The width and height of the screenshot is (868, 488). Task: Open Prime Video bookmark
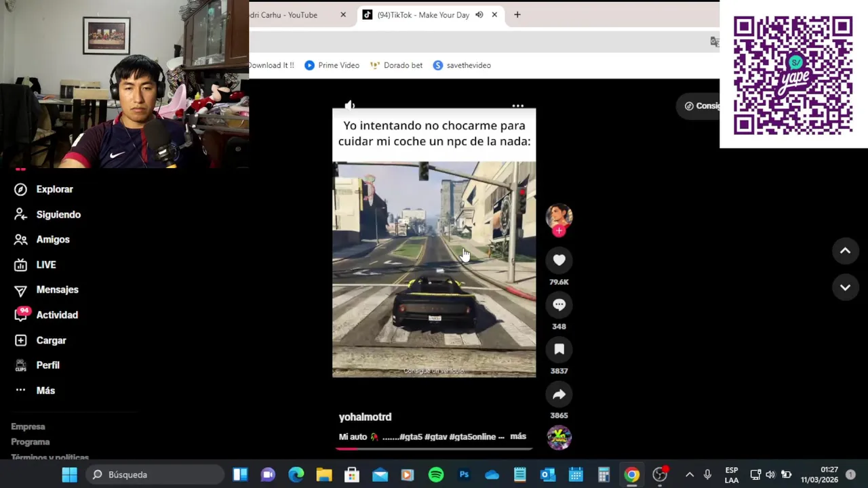[x=332, y=65]
